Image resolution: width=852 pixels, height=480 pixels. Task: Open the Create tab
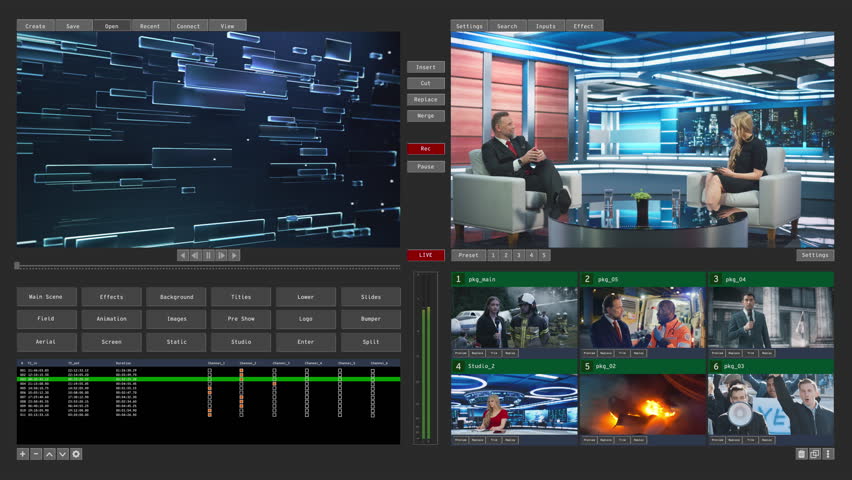35,26
